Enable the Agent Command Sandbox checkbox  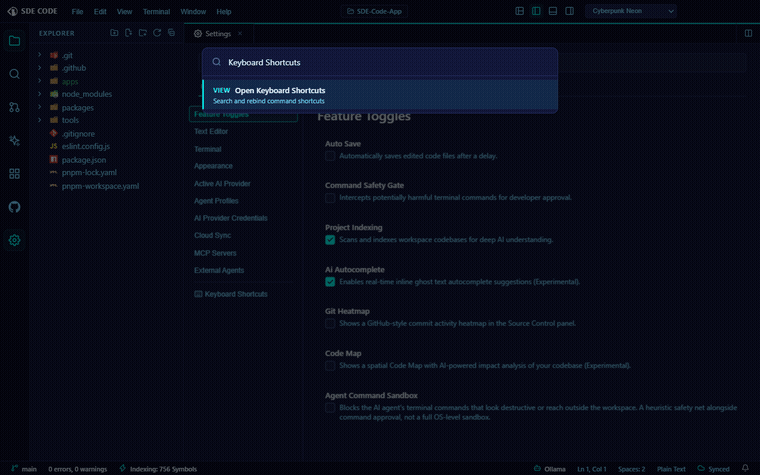pos(330,408)
